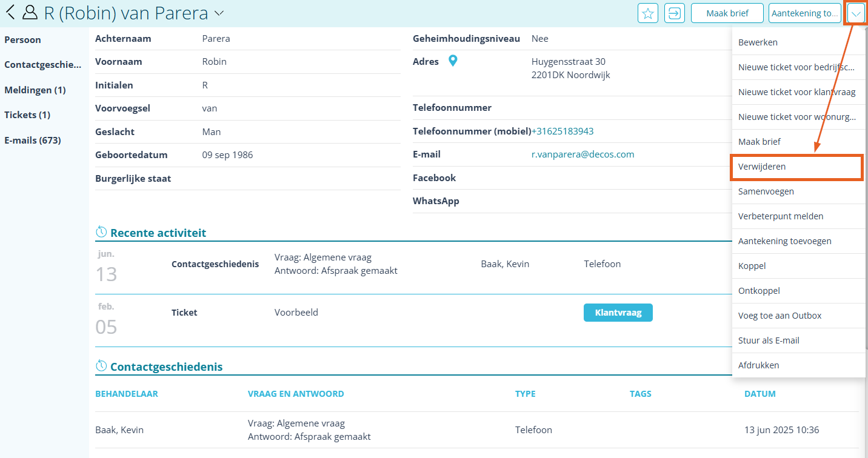Click the forward arrow box icon
Screen dimensions: 868x458
(x=675, y=13)
